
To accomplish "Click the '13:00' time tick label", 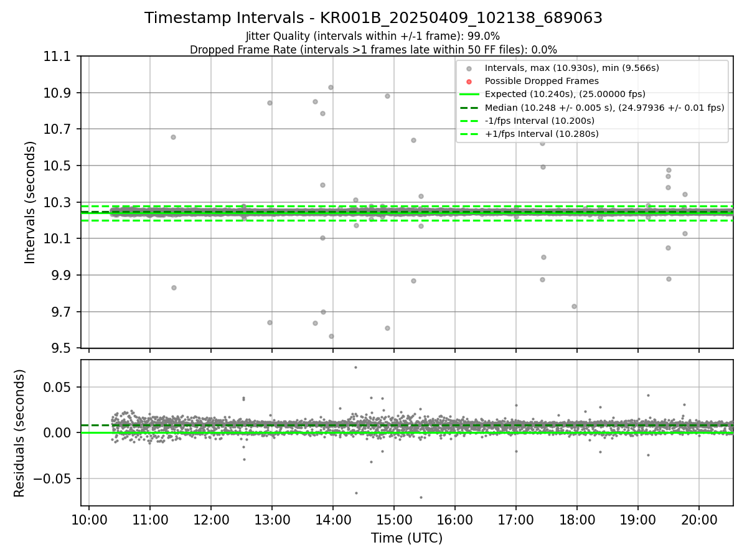I will (x=272, y=520).
